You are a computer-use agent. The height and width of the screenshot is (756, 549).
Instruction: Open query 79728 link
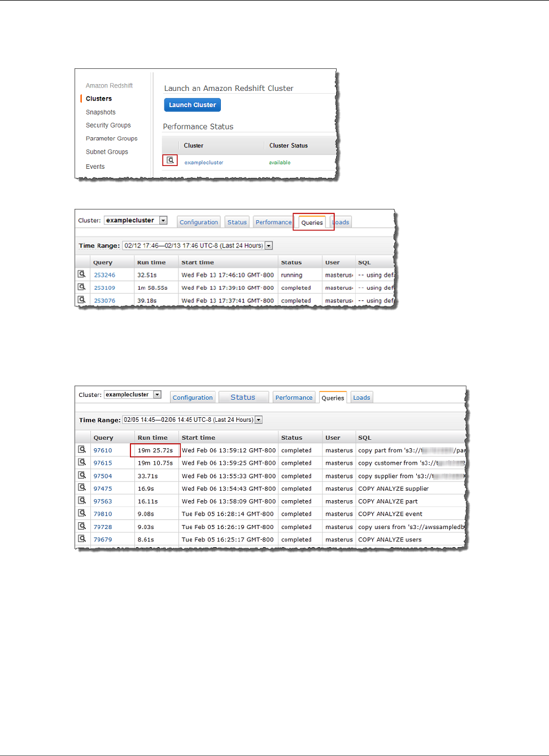click(103, 527)
